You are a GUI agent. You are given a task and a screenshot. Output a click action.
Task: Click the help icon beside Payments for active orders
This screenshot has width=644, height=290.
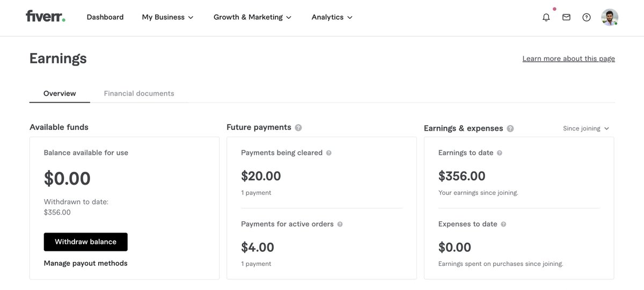click(x=340, y=224)
